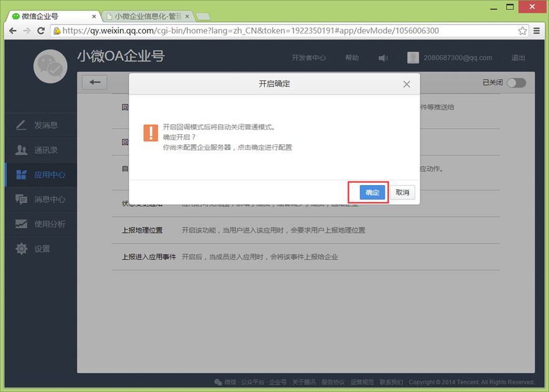Click the back arrow button in panel

[95, 82]
